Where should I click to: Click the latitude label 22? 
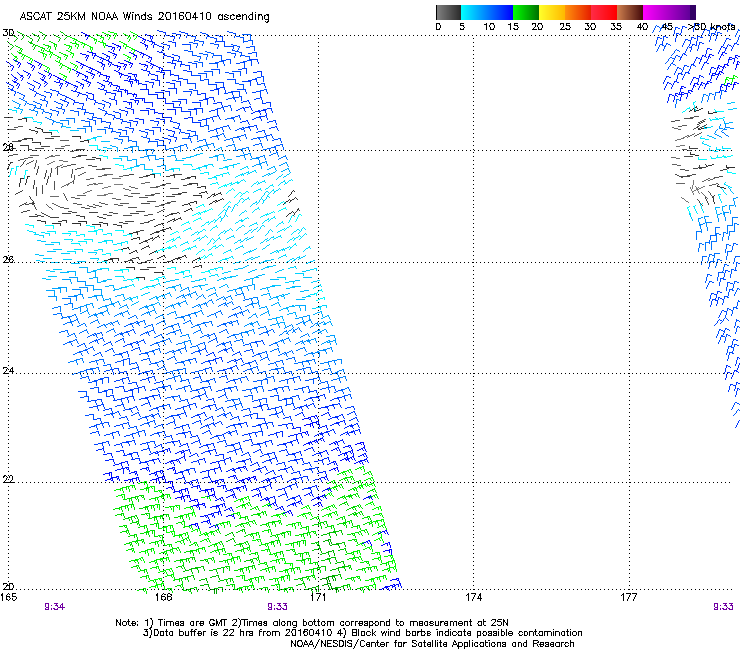(8, 479)
